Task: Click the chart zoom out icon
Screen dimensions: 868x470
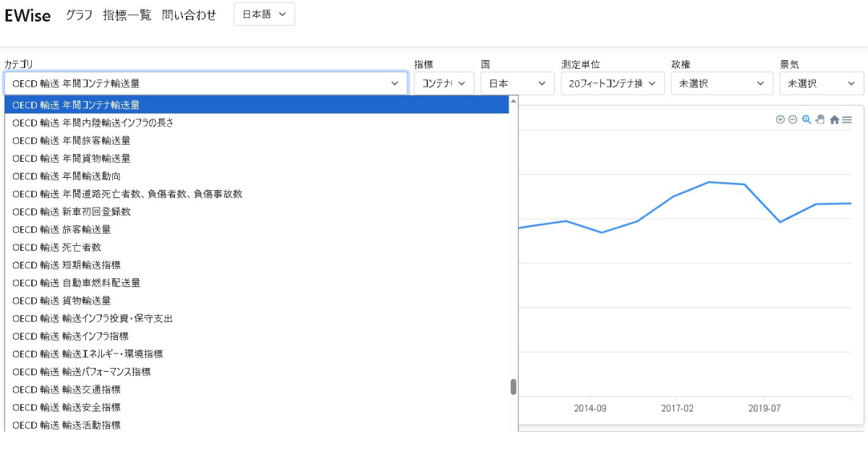Action: point(792,119)
